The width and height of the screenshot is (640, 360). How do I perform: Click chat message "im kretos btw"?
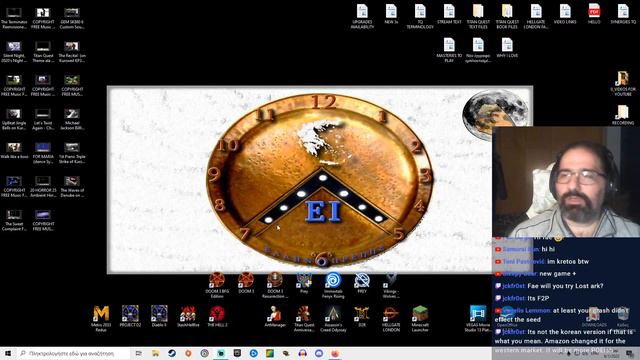coord(568,262)
